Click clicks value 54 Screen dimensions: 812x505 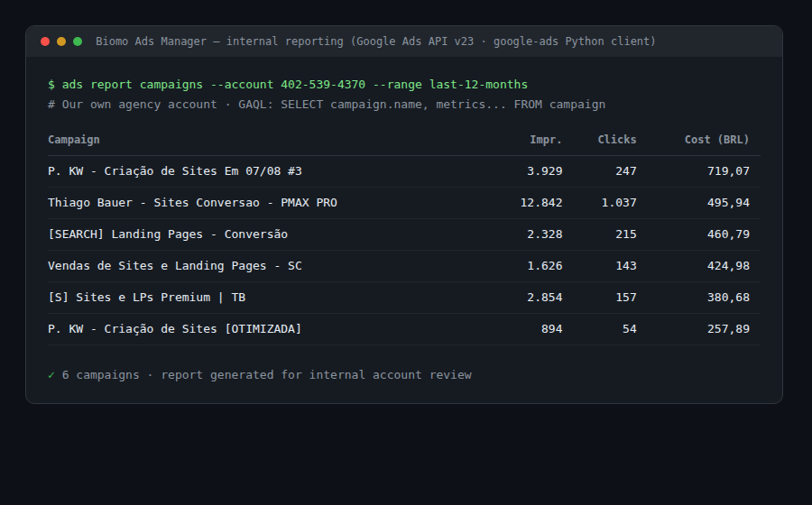(629, 329)
